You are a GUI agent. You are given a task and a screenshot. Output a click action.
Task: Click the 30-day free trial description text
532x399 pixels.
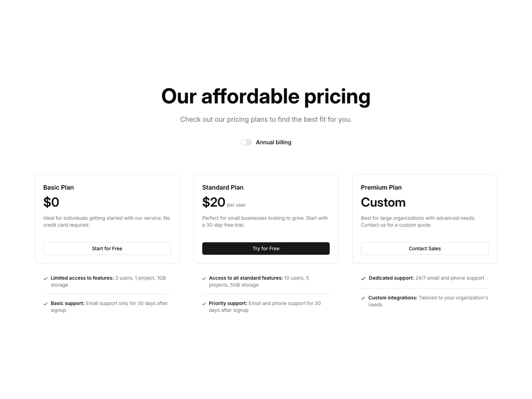[x=265, y=221]
